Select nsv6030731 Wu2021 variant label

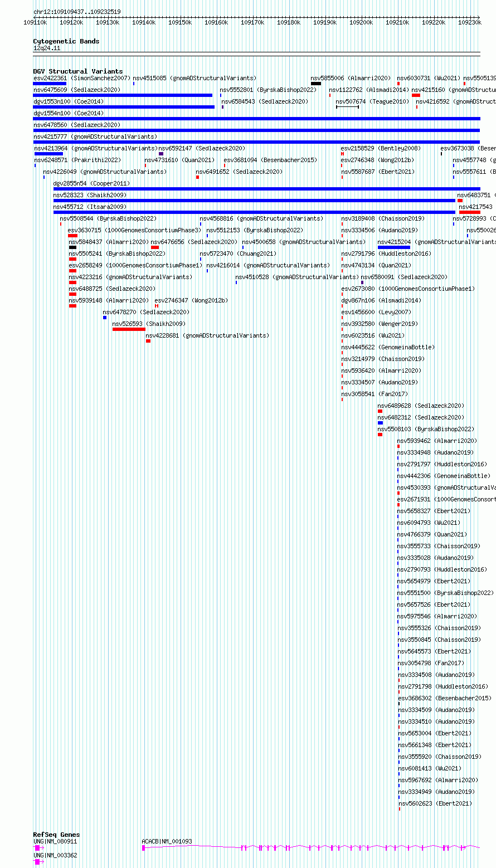coord(429,78)
